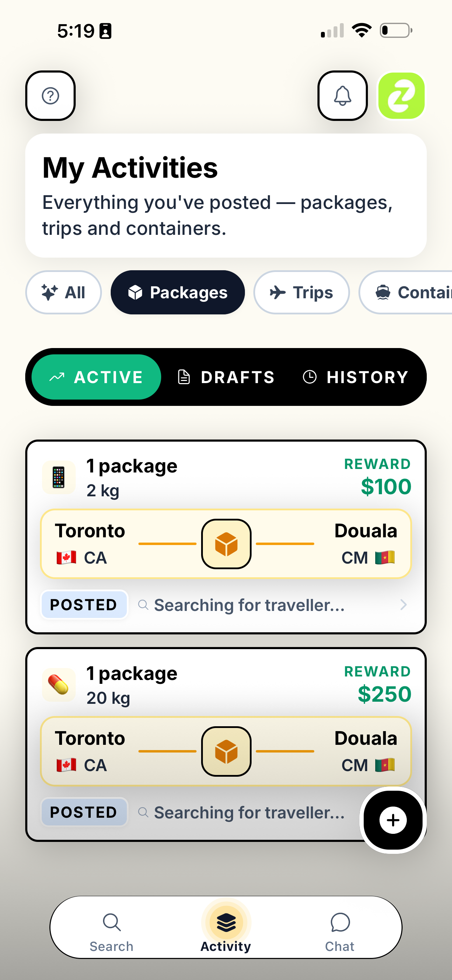Open the green profile avatar

tap(402, 95)
